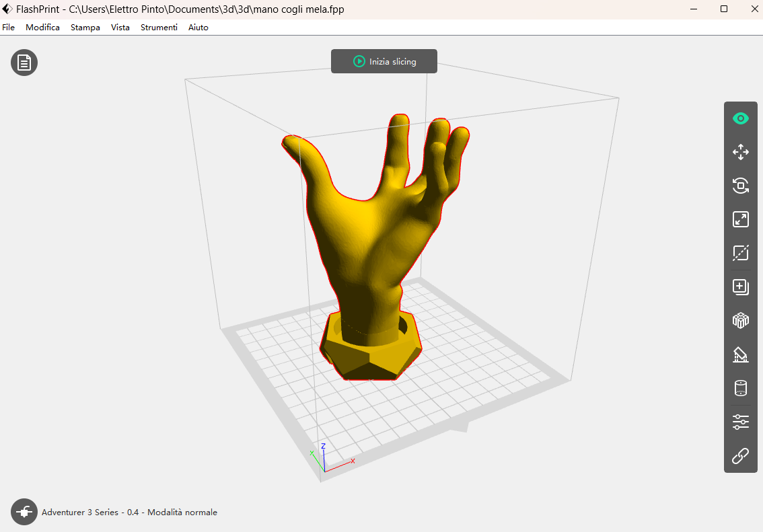This screenshot has height=532, width=763.
Task: Click the printer machine type icon
Action: click(24, 512)
